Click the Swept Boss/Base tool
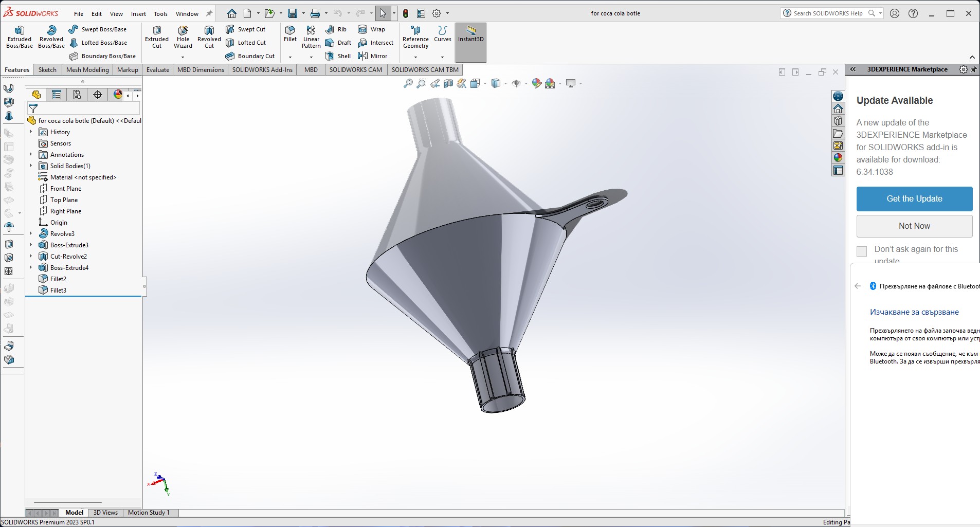Image resolution: width=980 pixels, height=527 pixels. [x=98, y=29]
